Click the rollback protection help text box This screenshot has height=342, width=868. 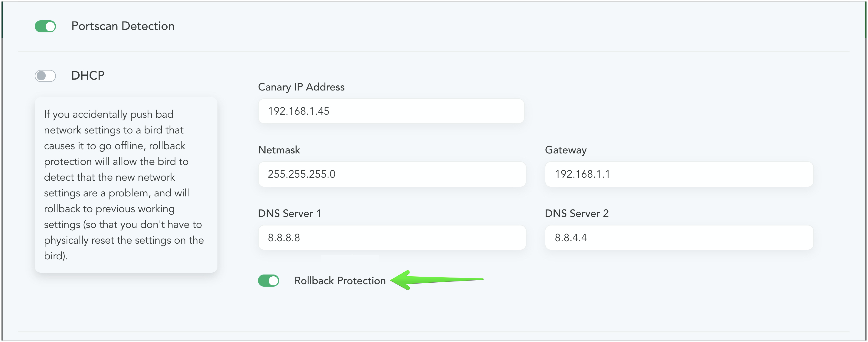point(126,185)
